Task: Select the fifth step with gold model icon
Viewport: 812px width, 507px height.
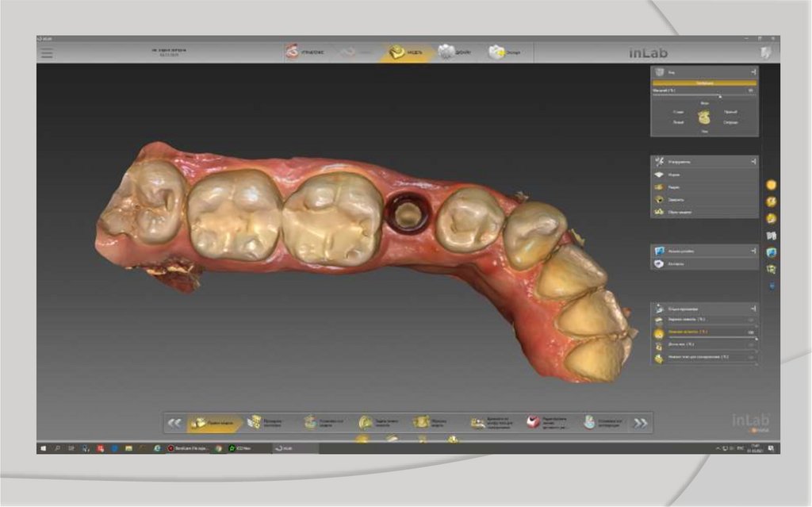Action: coord(431,422)
